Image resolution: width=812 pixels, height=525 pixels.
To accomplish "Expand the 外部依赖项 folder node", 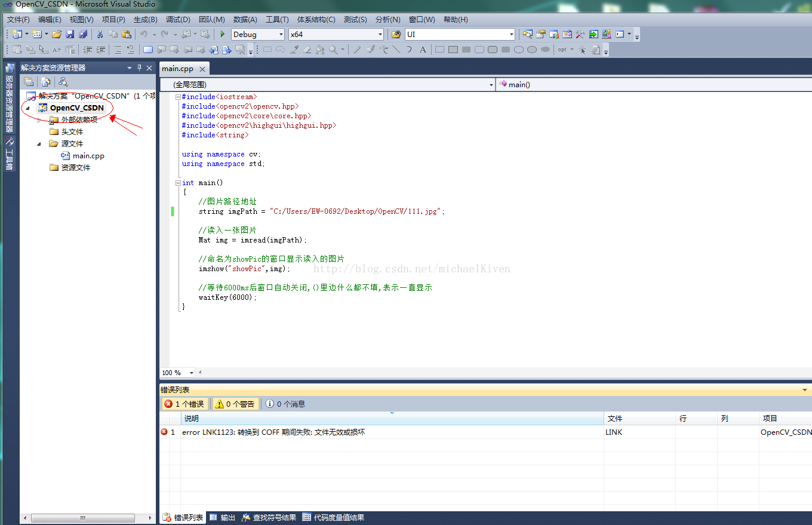I will tap(39, 120).
